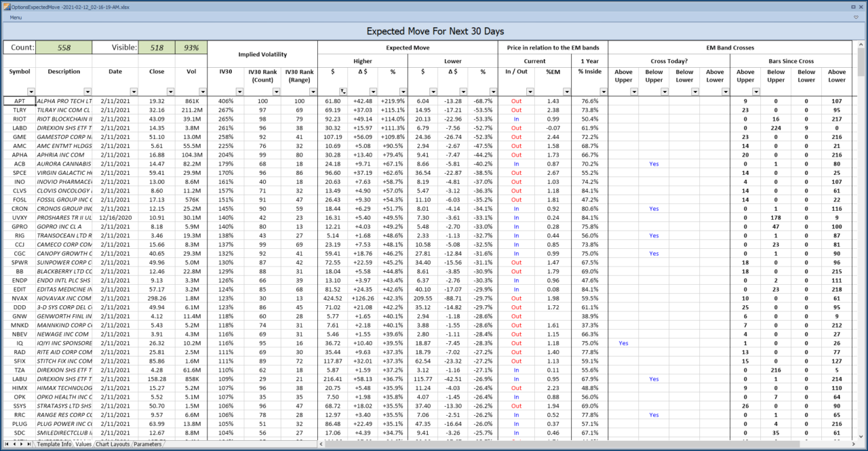Switch to the Chart Layouts sheet tab
The height and width of the screenshot is (451, 868).
[x=113, y=444]
